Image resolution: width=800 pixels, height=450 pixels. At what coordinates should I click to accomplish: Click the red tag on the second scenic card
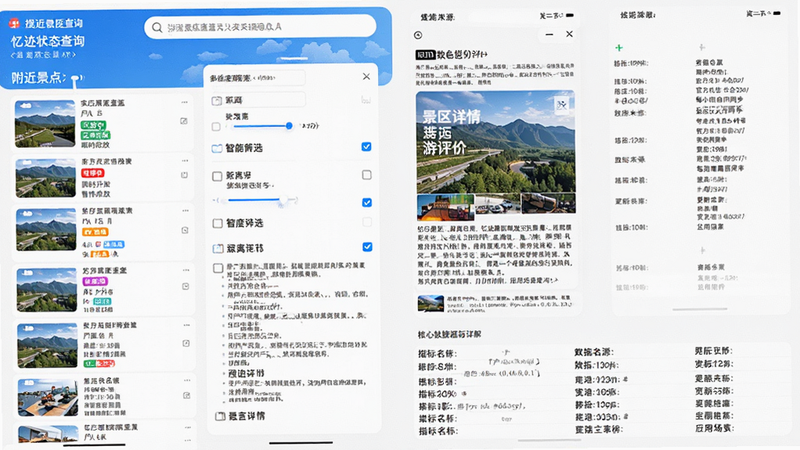[92, 173]
